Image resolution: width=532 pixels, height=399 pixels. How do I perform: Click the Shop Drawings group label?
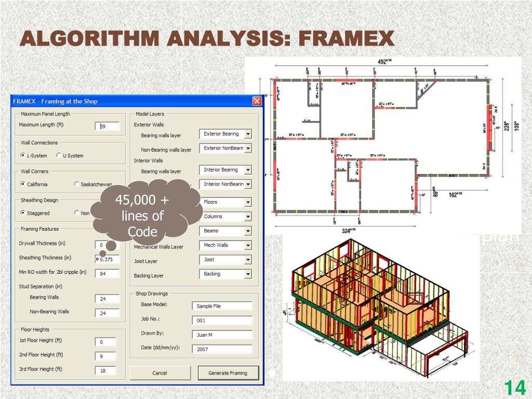[x=152, y=294]
